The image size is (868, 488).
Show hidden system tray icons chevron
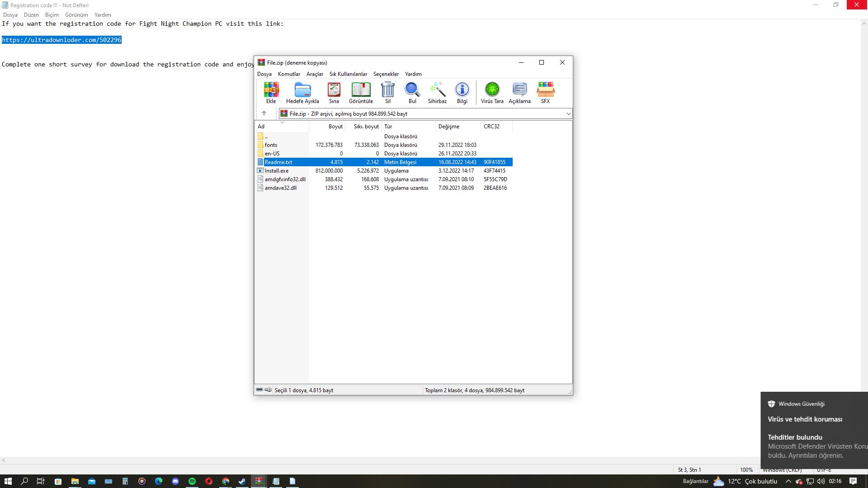pyautogui.click(x=788, y=481)
